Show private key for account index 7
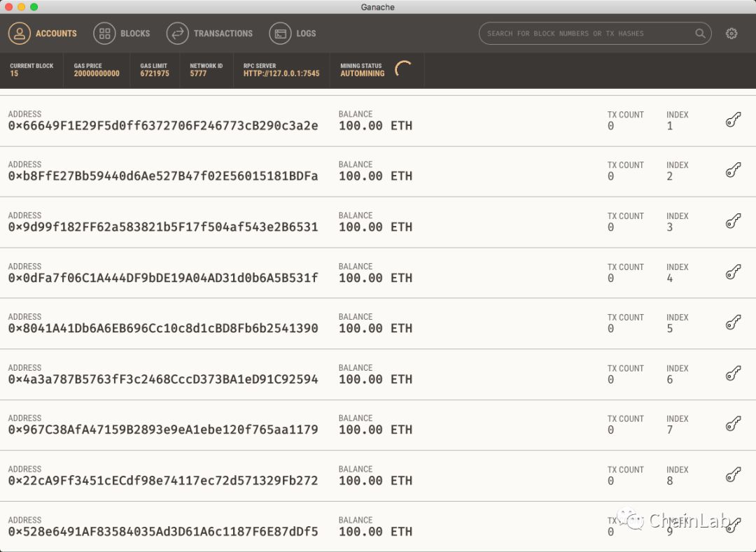The width and height of the screenshot is (756, 552). pyautogui.click(x=734, y=424)
